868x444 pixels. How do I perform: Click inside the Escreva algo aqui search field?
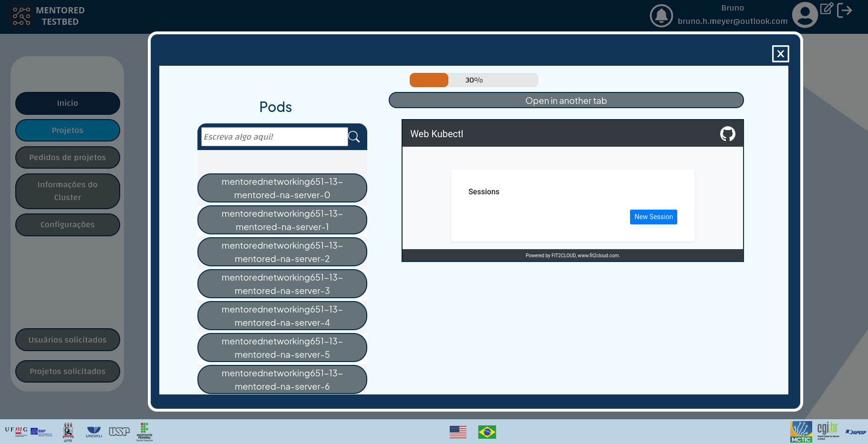coord(274,137)
